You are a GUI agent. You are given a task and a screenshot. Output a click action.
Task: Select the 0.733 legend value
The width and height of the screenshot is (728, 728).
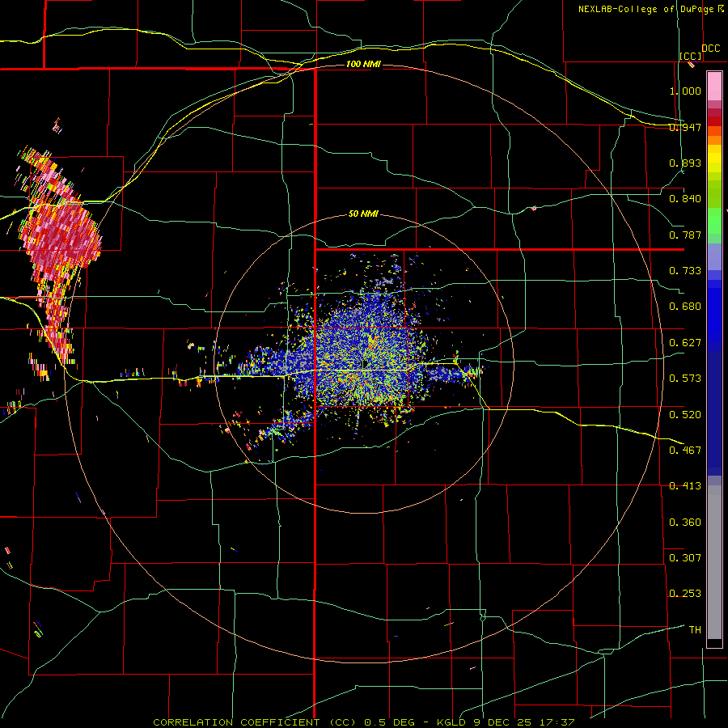pos(685,271)
